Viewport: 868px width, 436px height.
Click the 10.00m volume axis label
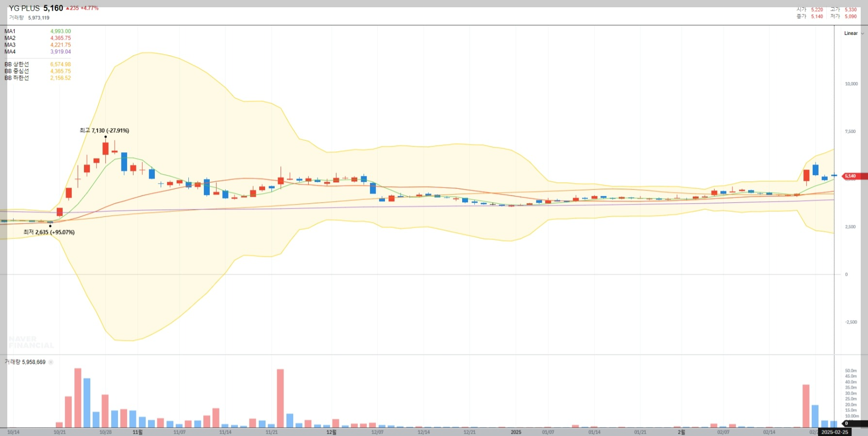point(852,416)
